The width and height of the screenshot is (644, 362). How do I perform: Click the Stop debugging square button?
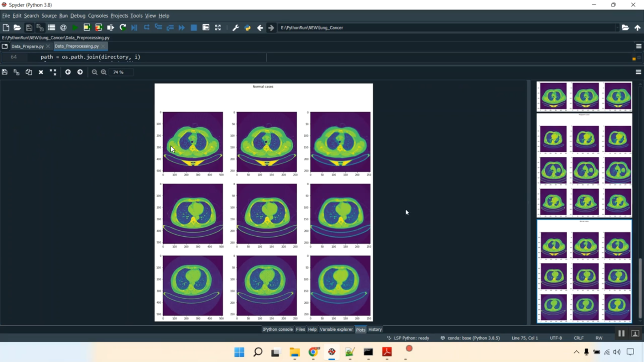click(194, 27)
